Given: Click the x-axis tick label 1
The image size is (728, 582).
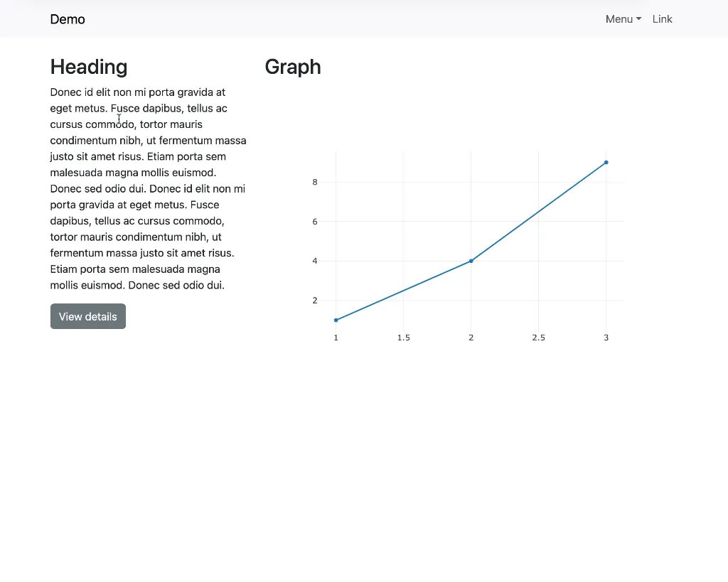Looking at the screenshot, I should pos(336,338).
